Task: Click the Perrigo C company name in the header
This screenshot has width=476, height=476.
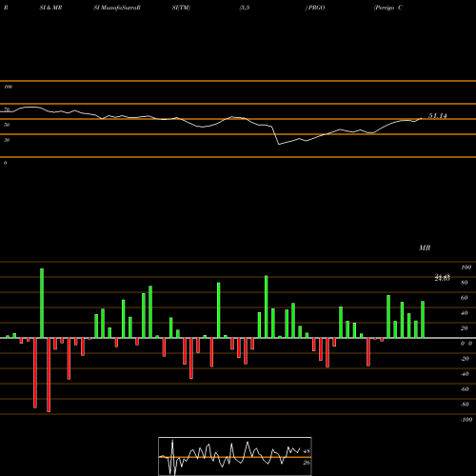Action: click(388, 8)
